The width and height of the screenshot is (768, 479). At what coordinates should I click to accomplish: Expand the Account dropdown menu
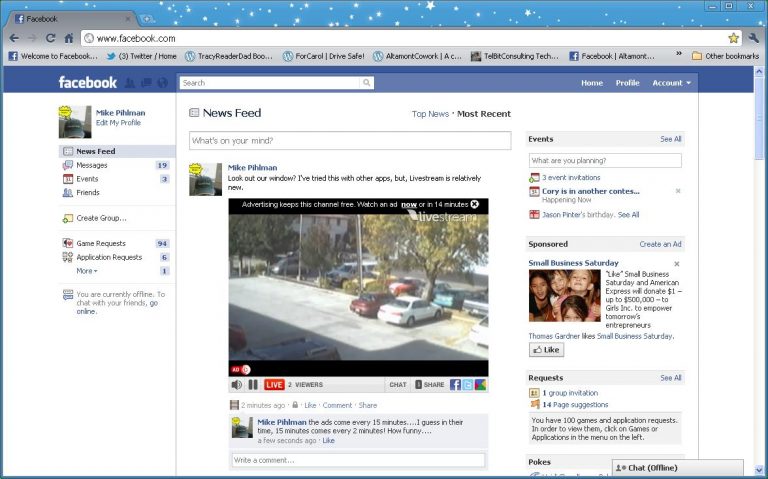pyautogui.click(x=671, y=83)
